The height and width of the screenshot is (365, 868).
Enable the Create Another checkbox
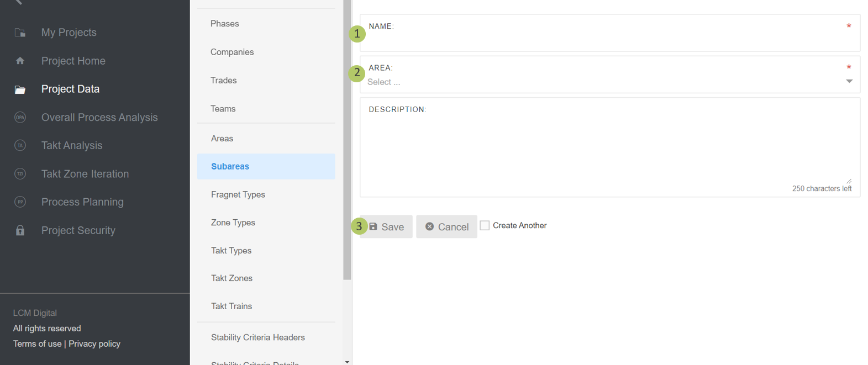coord(485,225)
